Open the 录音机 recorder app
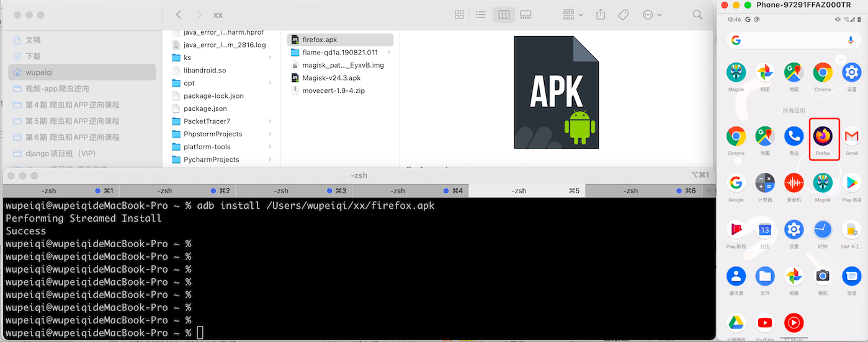The image size is (868, 342). [794, 186]
